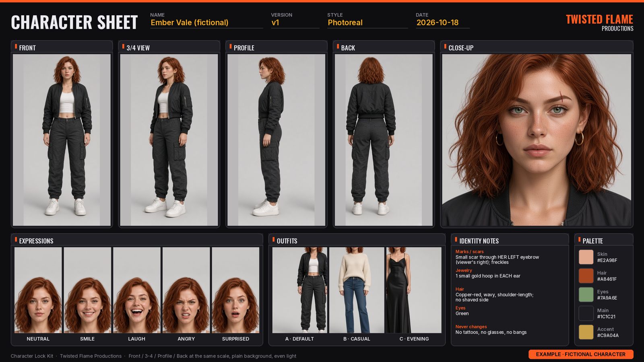This screenshot has width=644, height=362.
Task: Select outfit A Default thumbnail
Action: [x=300, y=290]
